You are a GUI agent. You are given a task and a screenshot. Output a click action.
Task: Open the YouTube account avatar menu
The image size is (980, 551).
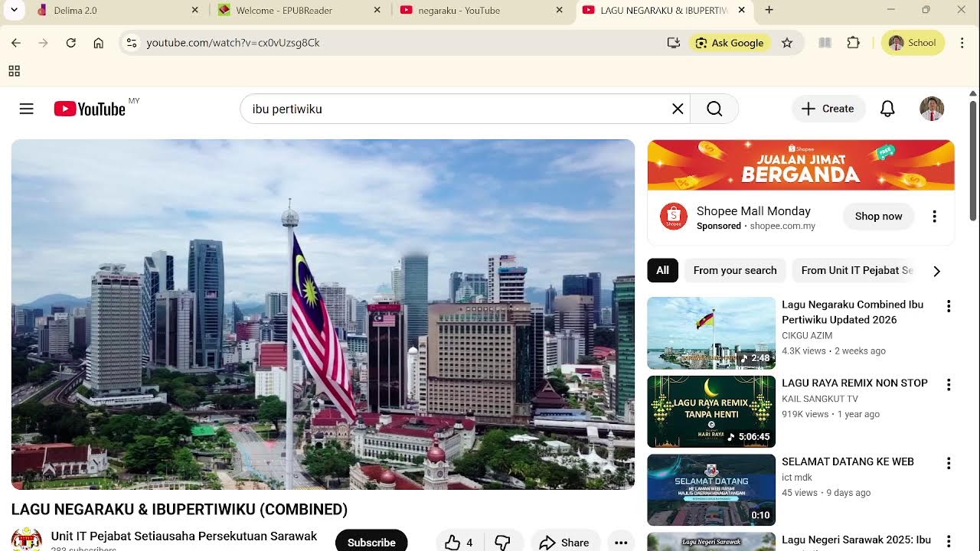pos(932,109)
